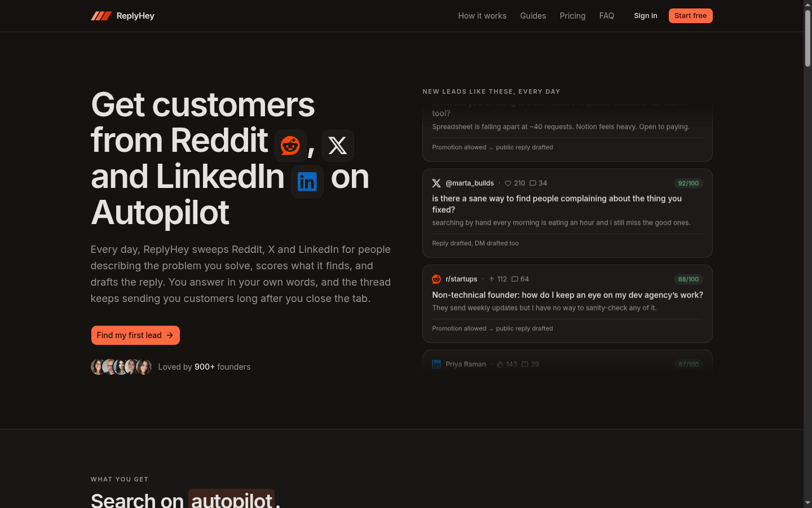812x508 pixels.
Task: Click the comment icon showing 64
Action: tap(515, 279)
